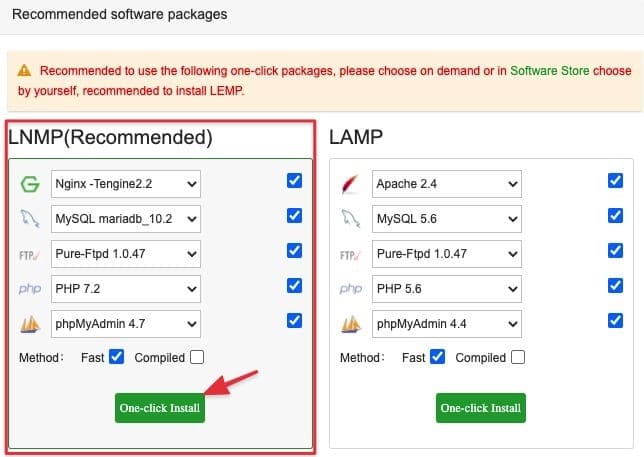Click the phpMyAdmin sailboat icon in LAMP

point(350,323)
